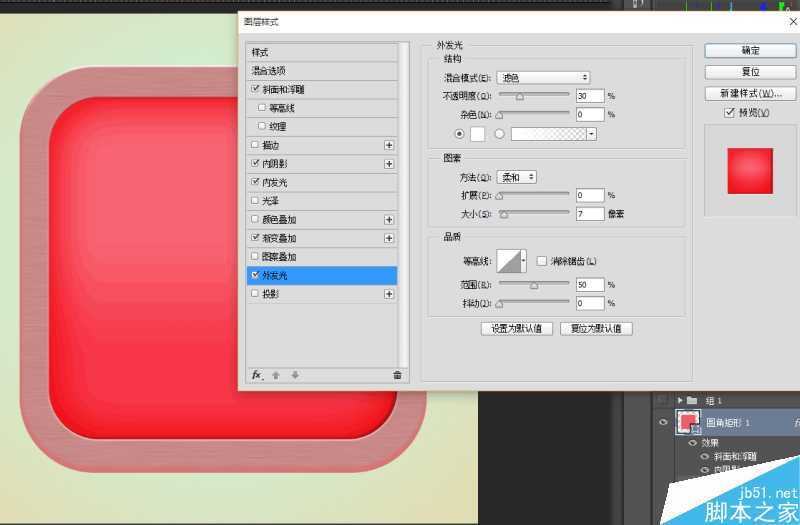Enable the 图案叠加 checkbox
800x525 pixels.
pos(255,256)
